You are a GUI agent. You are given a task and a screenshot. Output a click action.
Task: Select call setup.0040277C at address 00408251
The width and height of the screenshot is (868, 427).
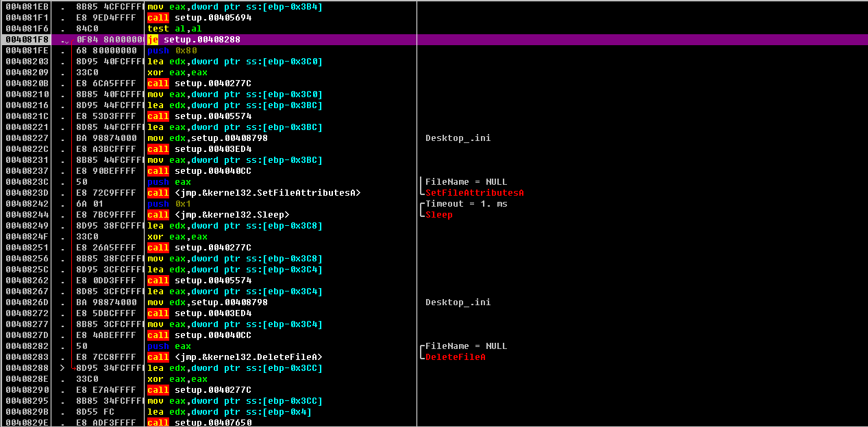pyautogui.click(x=199, y=248)
